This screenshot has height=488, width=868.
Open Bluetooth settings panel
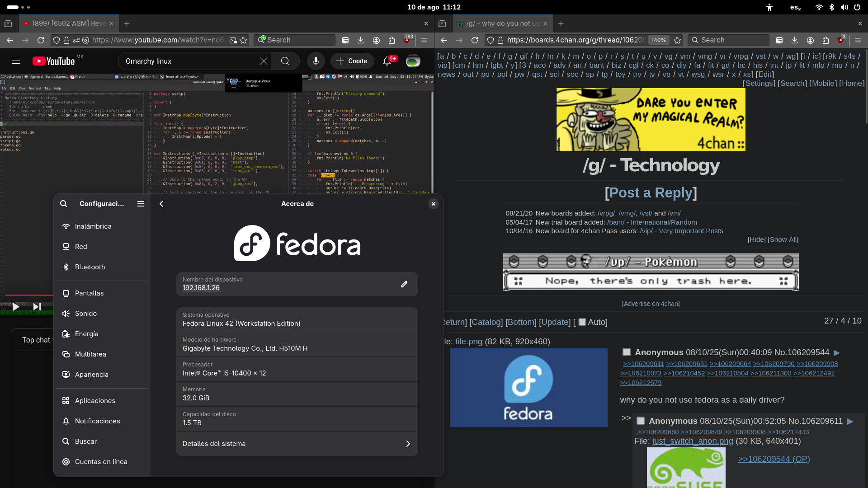tap(102, 267)
